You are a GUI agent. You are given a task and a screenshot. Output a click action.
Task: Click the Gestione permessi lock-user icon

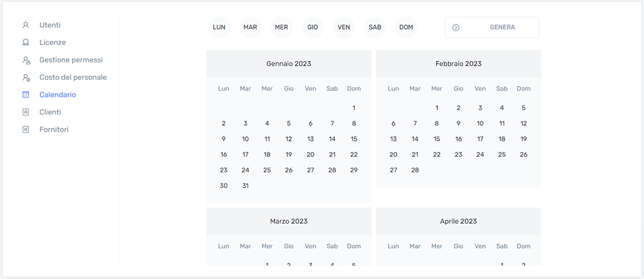26,60
